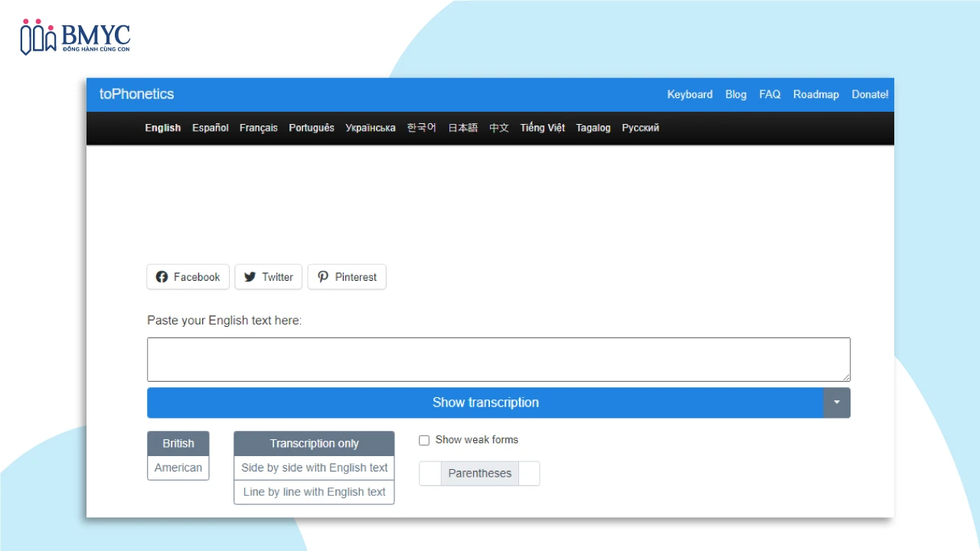The height and width of the screenshot is (551, 980).
Task: Share via the Pinterest icon button
Action: coord(323,277)
